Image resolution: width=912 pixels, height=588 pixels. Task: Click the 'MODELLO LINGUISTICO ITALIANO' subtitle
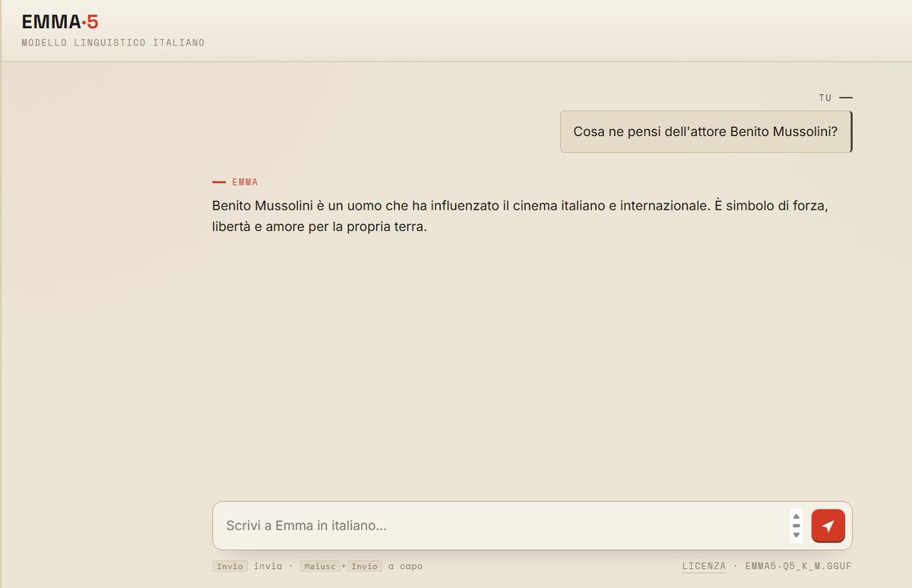click(113, 43)
